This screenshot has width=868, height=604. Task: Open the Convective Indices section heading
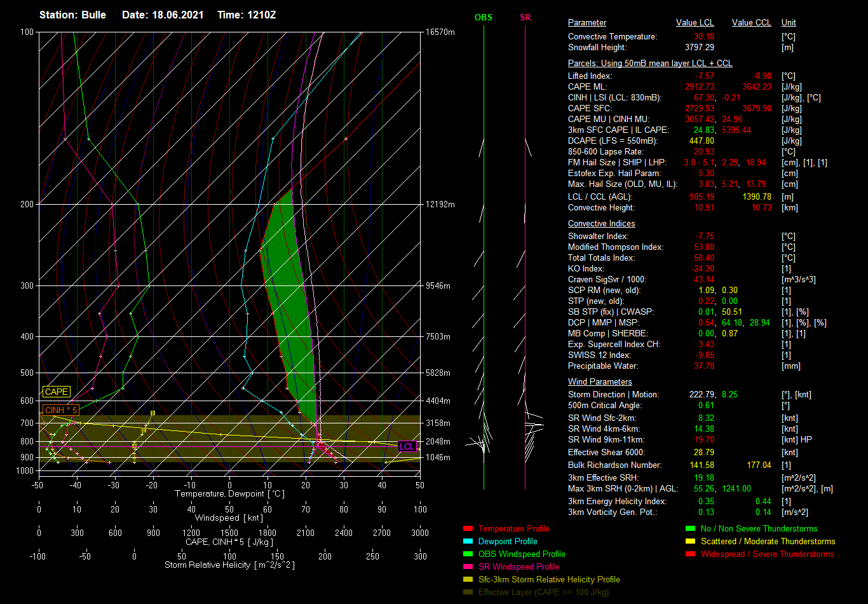click(601, 224)
